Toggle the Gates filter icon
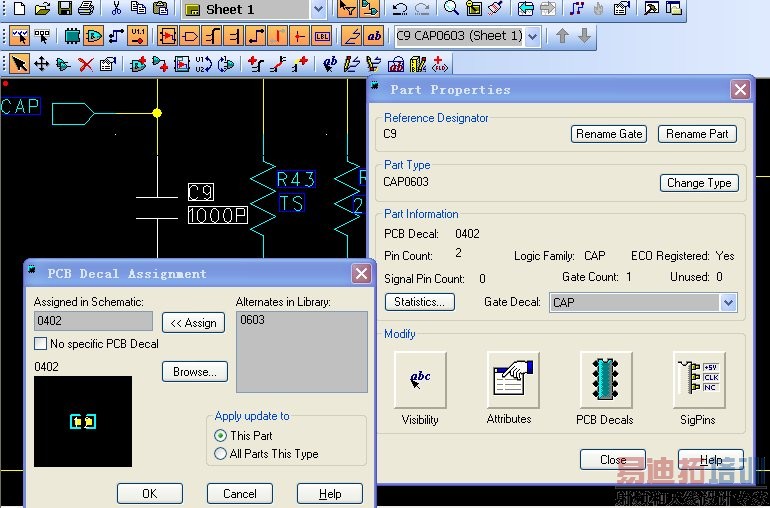The width and height of the screenshot is (770, 508). click(94, 36)
